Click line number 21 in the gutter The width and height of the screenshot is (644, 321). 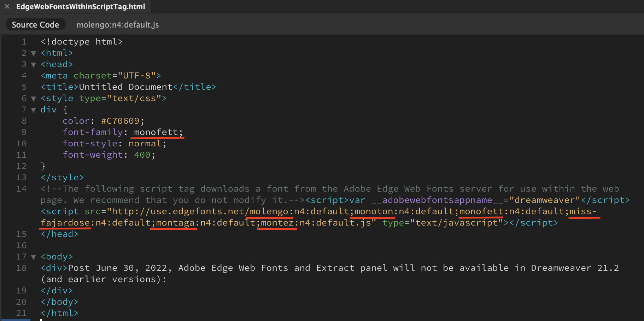[x=21, y=313]
